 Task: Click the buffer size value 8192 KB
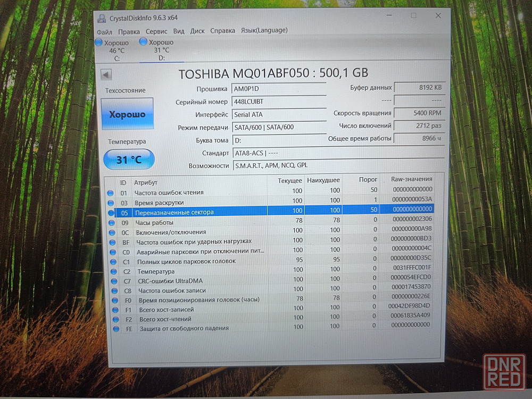[x=419, y=88]
